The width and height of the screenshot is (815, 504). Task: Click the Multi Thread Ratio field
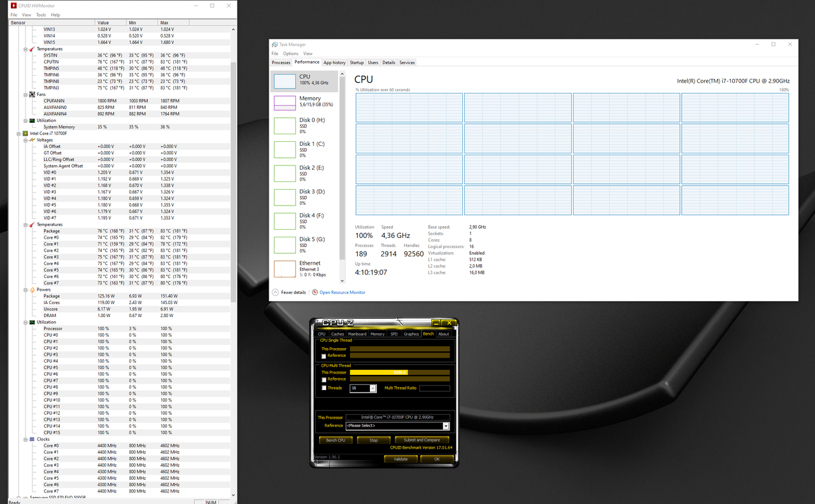(x=434, y=388)
